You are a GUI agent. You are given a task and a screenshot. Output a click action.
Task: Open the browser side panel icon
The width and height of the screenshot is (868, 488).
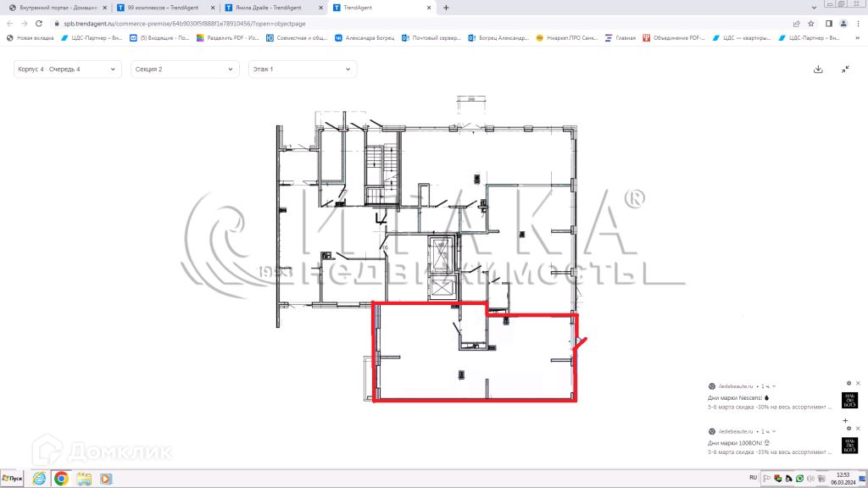(829, 24)
